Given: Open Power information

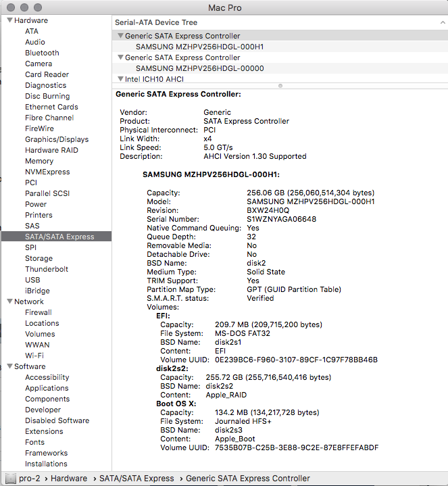Looking at the screenshot, I should point(36,204).
